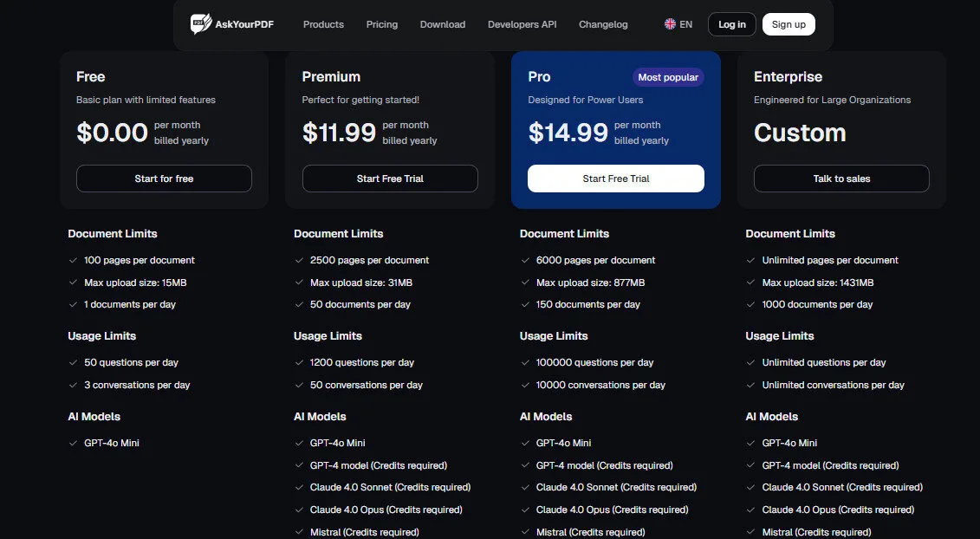Viewport: 980px width, 539px height.
Task: Click the checkmark beside Unlimited pages per document
Action: pos(750,260)
